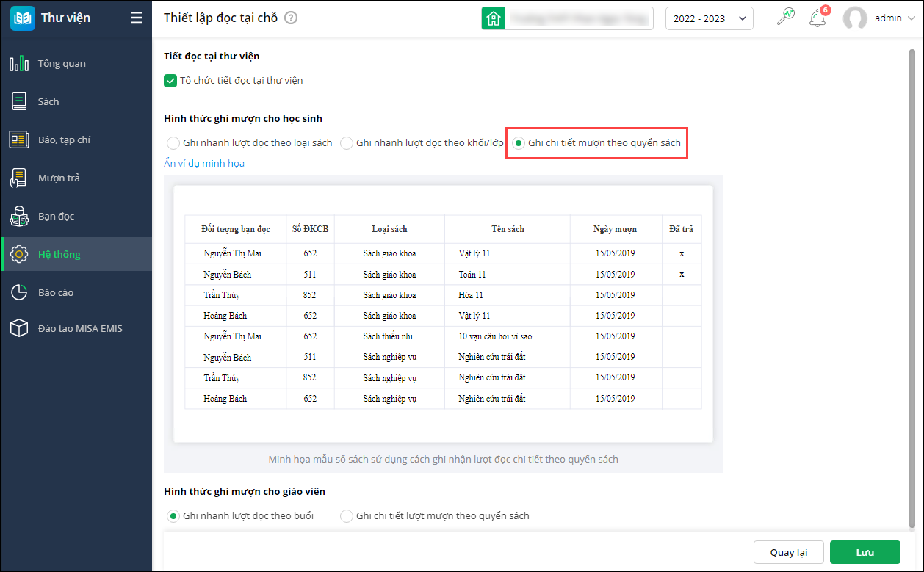Toggle Tổ chức tiết đọc tại thư viện checkbox
This screenshot has height=572, width=924.
(x=170, y=81)
